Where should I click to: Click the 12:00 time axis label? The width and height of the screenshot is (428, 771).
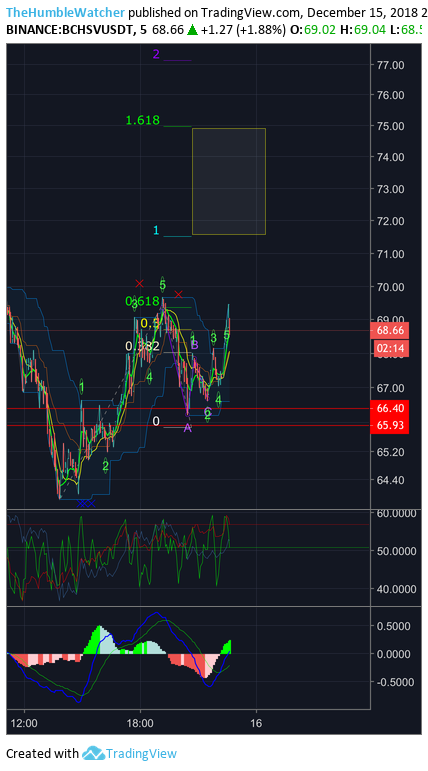(24, 723)
